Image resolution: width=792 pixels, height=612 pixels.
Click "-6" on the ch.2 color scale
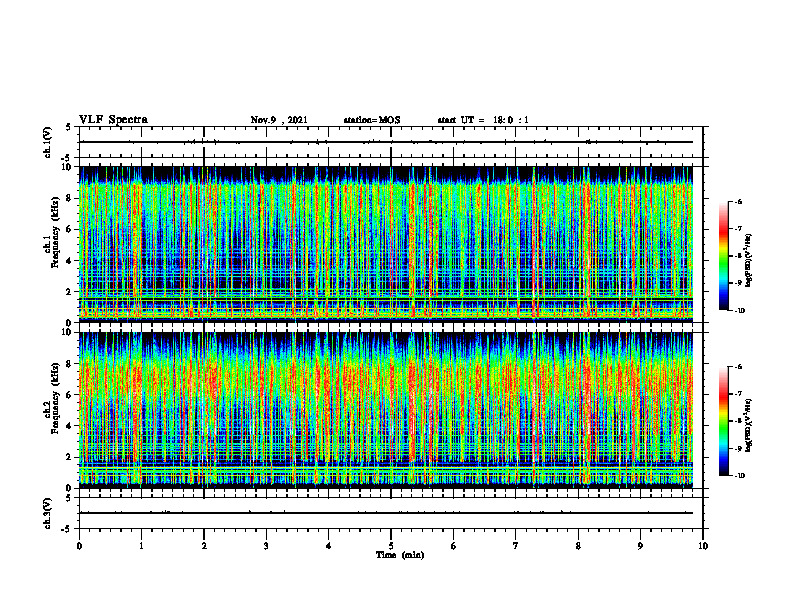(x=739, y=367)
